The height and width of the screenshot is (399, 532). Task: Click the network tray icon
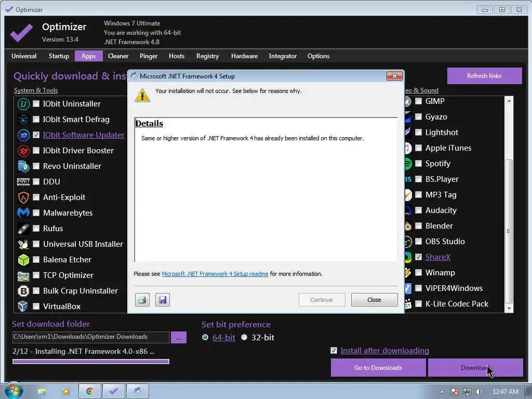[x=467, y=392]
